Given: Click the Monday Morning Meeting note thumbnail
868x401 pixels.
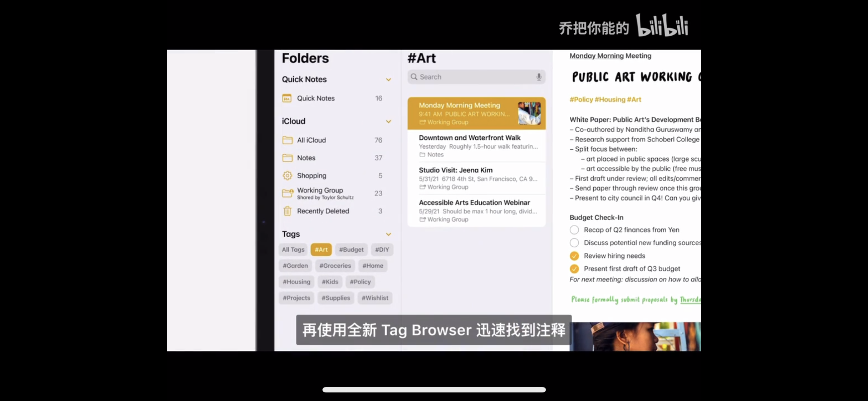Looking at the screenshot, I should coord(529,113).
